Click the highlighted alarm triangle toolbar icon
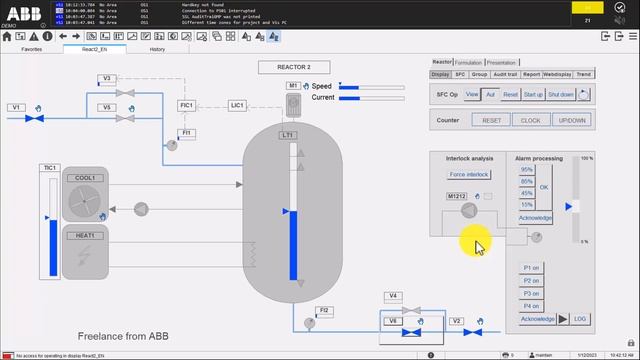Image resolution: width=640 pixels, height=360 pixels. 273,36
